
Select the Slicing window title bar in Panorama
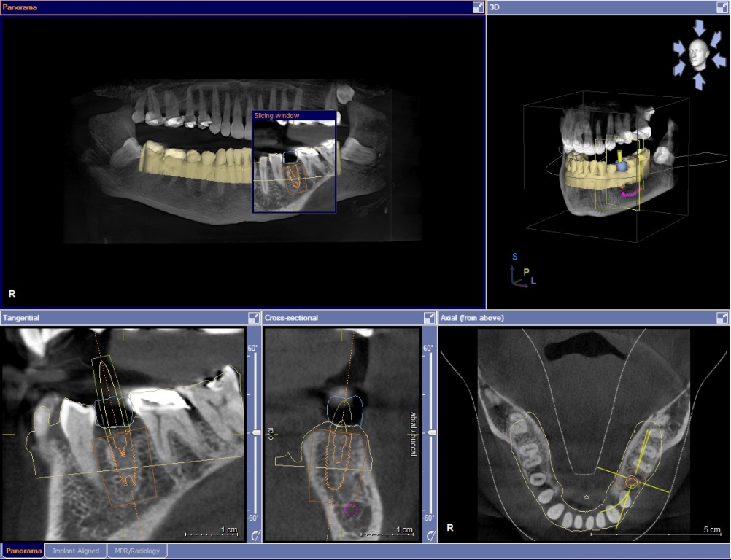(x=294, y=115)
